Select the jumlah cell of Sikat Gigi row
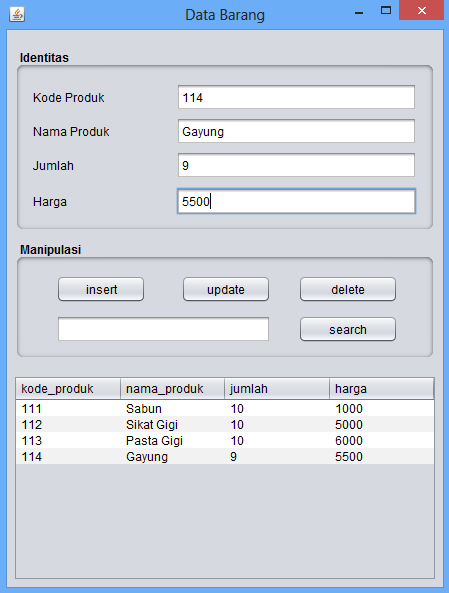Viewport: 449px width, 593px height. coord(277,424)
